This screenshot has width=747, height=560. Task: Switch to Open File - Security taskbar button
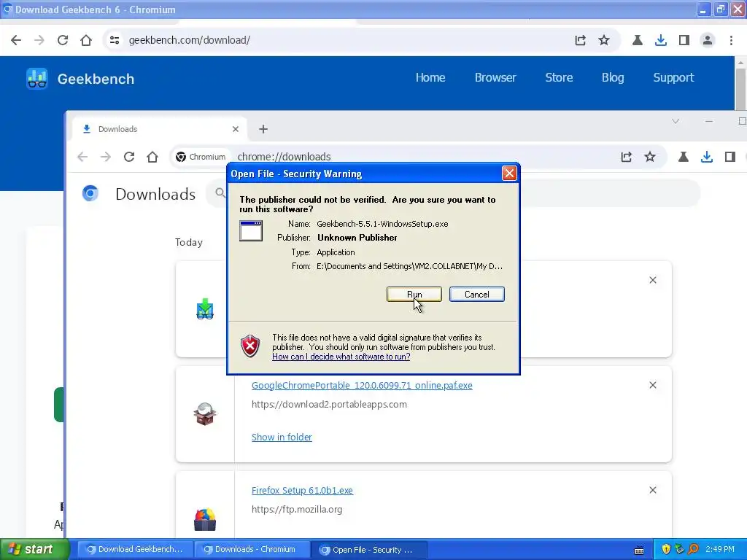[x=369, y=550]
